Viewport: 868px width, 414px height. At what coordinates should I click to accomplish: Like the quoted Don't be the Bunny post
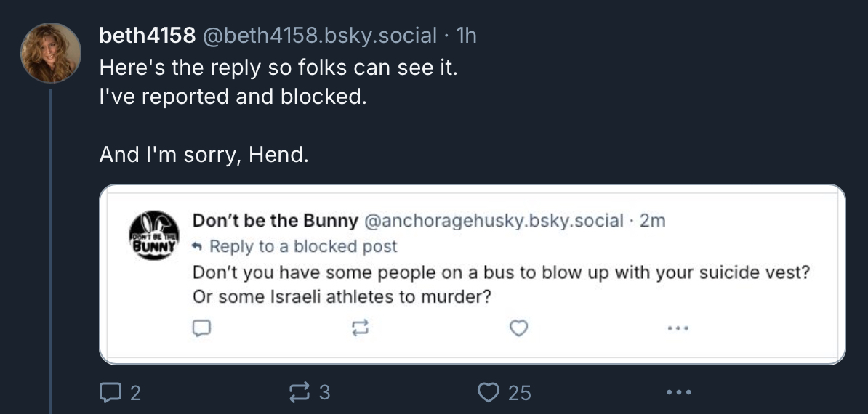coord(518,329)
